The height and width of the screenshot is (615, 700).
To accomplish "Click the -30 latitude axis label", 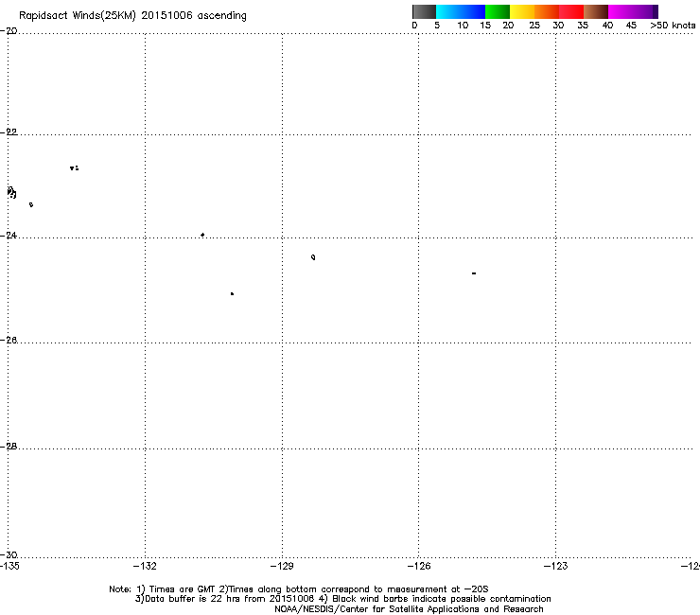I will (9, 555).
